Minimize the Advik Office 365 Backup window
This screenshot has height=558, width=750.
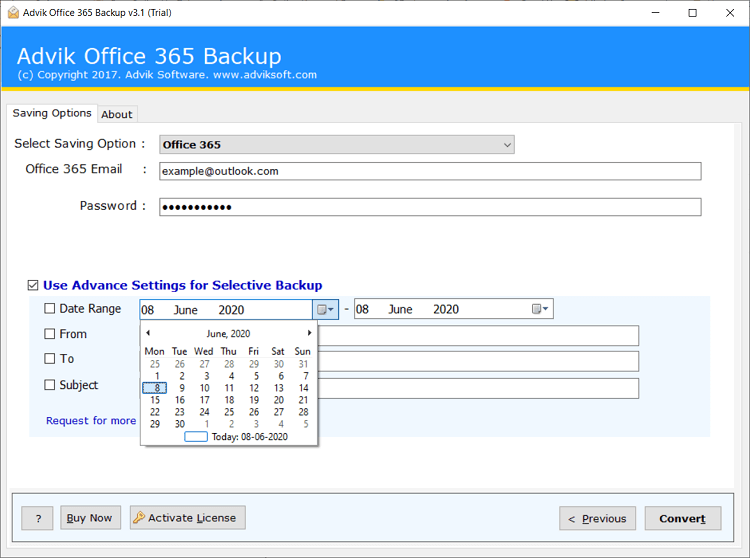(655, 13)
